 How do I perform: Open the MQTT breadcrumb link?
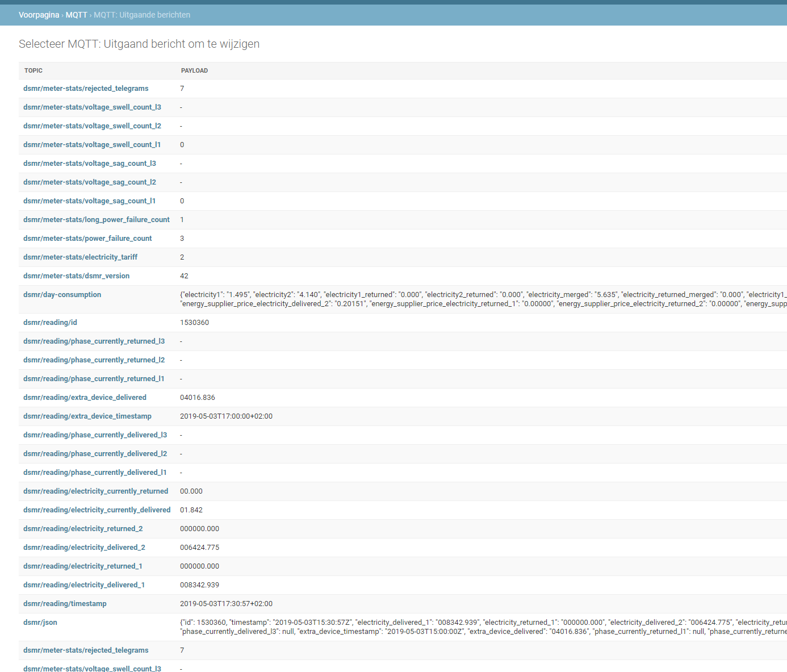(76, 15)
